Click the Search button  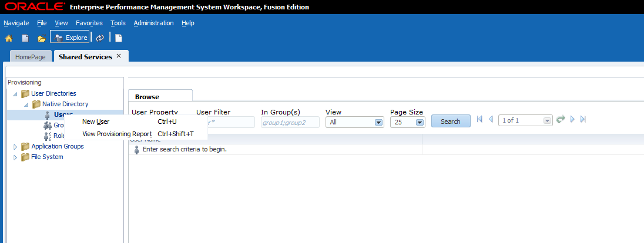point(451,121)
